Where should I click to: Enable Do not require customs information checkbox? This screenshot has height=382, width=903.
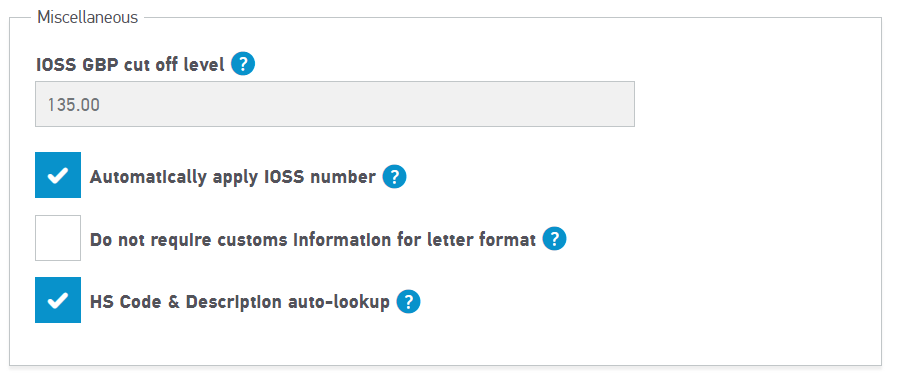pos(58,238)
